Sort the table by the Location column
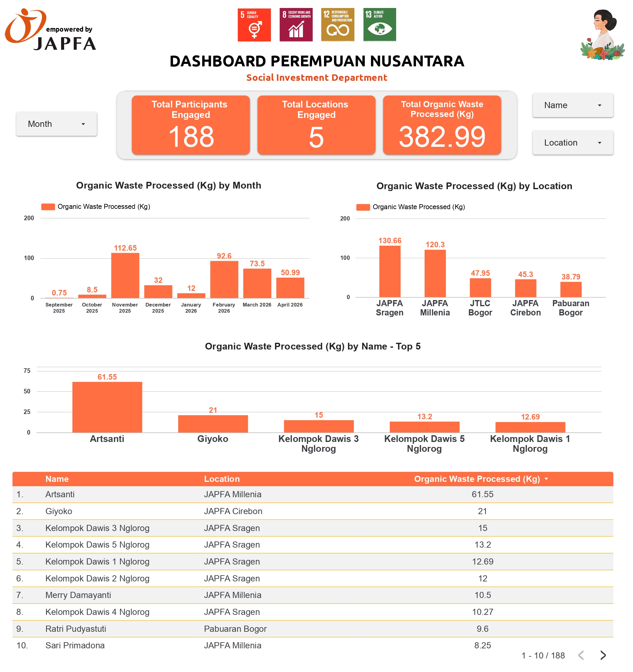633x672 pixels. point(222,479)
